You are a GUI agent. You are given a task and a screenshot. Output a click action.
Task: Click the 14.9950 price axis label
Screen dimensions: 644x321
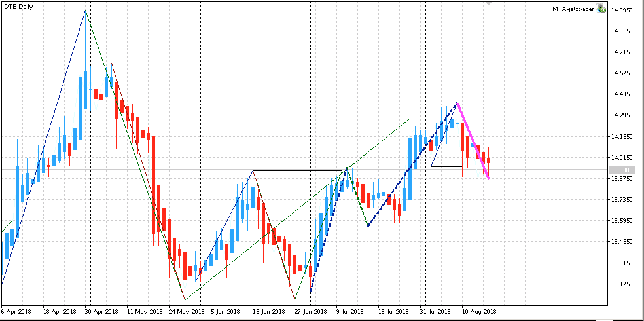click(x=622, y=10)
